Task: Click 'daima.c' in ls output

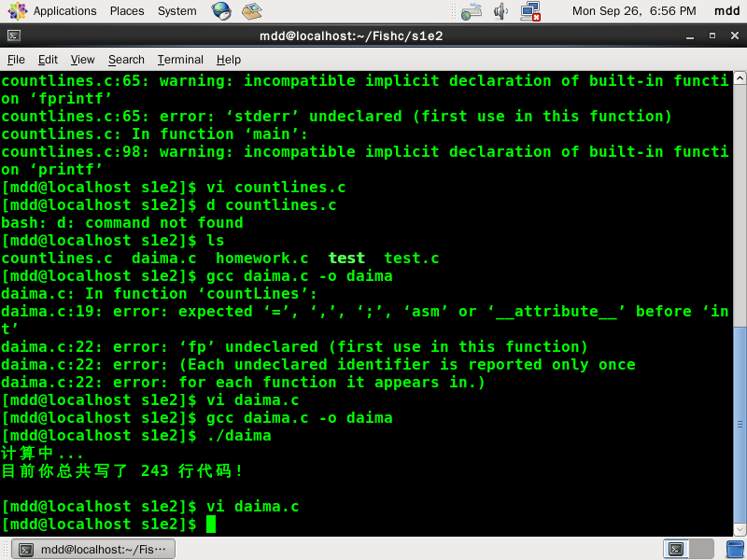Action: click(164, 259)
